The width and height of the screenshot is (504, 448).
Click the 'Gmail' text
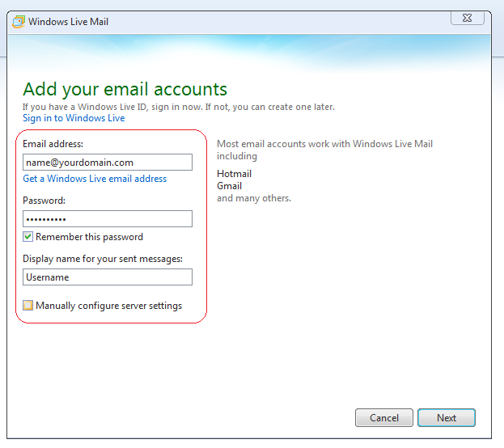229,186
